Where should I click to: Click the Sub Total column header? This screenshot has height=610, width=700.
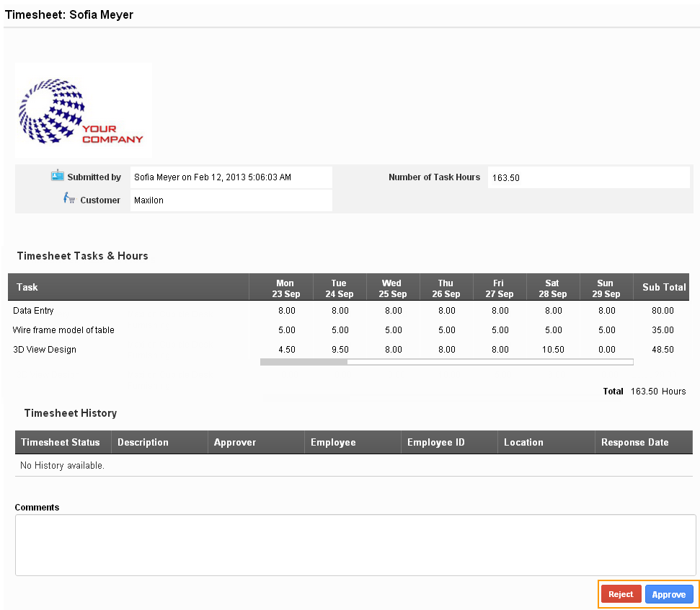tap(663, 287)
